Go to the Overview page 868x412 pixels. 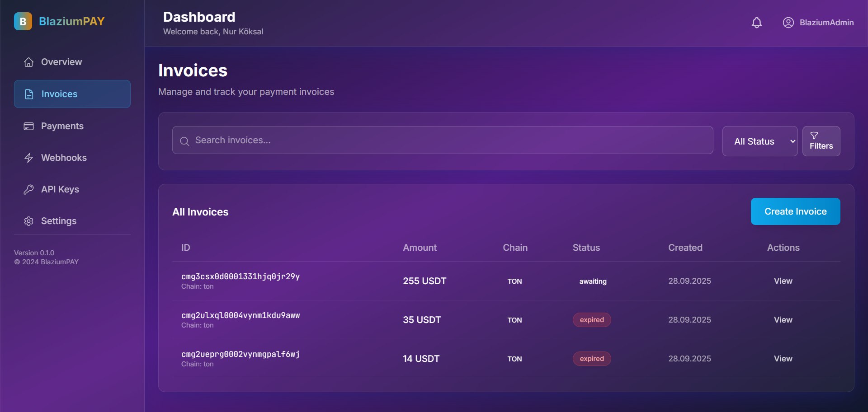61,62
